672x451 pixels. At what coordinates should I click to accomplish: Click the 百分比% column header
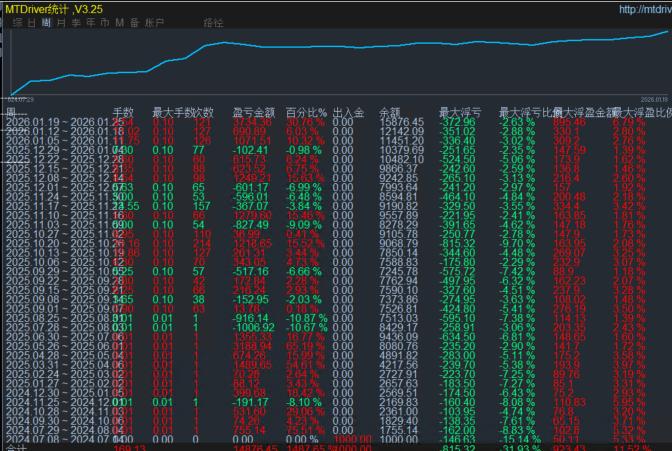point(306,113)
